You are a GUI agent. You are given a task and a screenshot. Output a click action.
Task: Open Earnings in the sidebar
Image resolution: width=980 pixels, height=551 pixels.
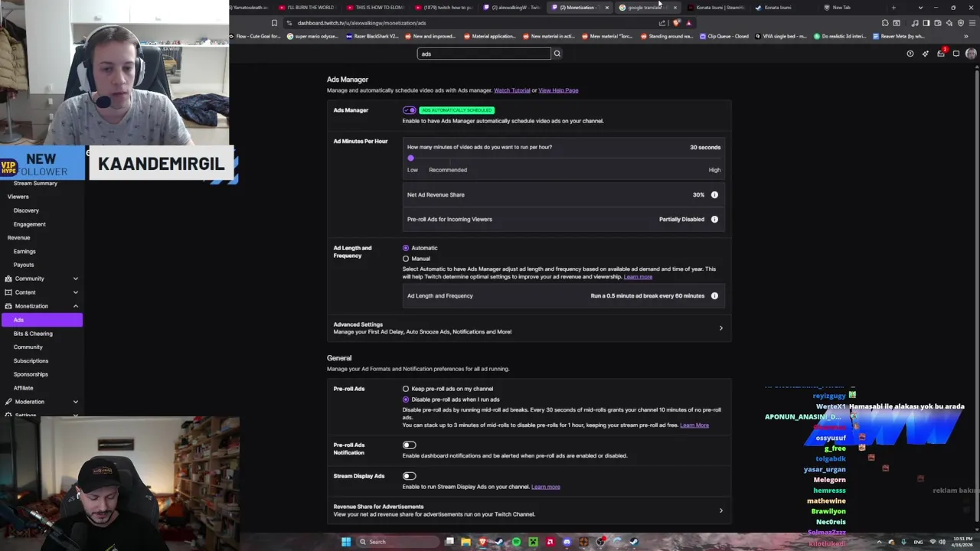point(24,251)
